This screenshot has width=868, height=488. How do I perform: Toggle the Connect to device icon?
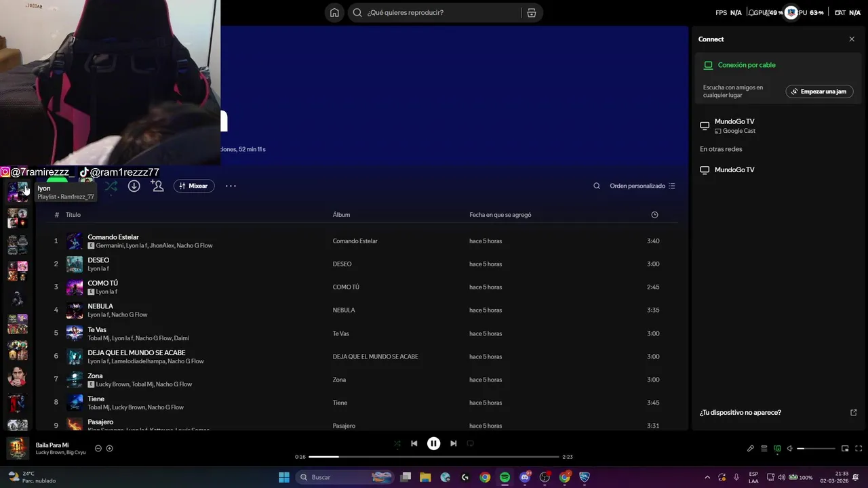tap(777, 449)
